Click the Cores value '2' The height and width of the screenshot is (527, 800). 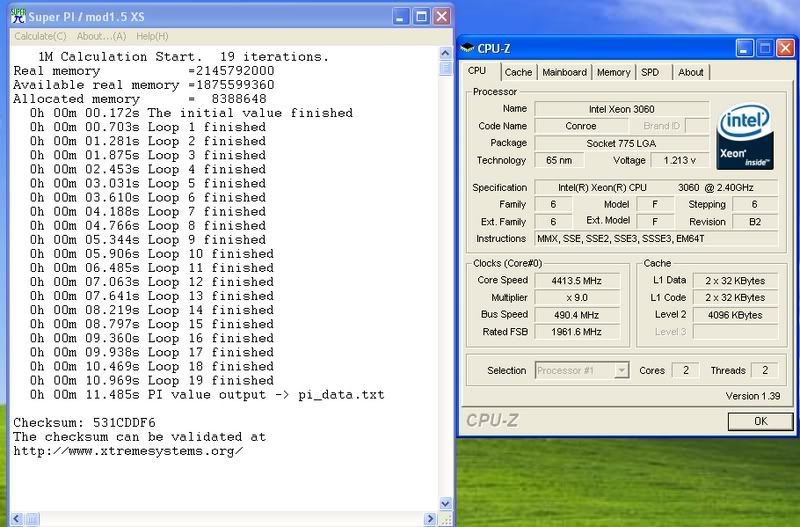pos(686,370)
